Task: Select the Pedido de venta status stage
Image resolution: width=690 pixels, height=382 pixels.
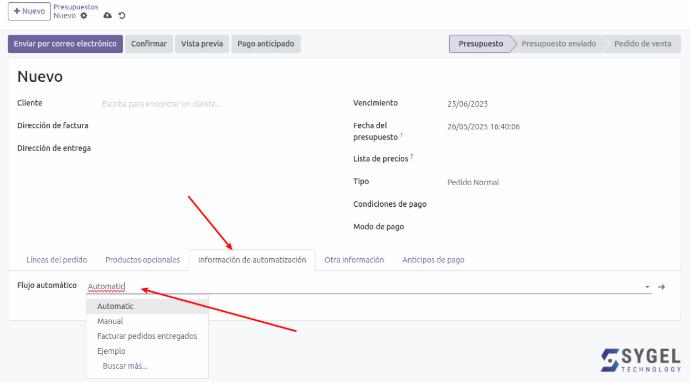Action: pyautogui.click(x=642, y=44)
